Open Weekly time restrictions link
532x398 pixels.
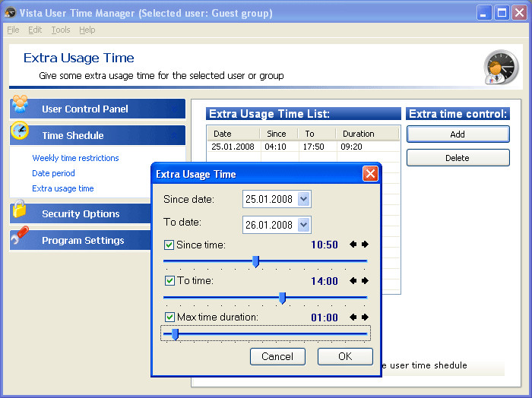point(75,158)
